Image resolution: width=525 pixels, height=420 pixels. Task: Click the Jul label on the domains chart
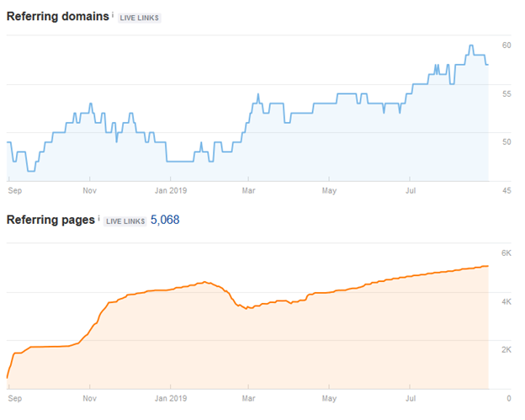point(411,190)
